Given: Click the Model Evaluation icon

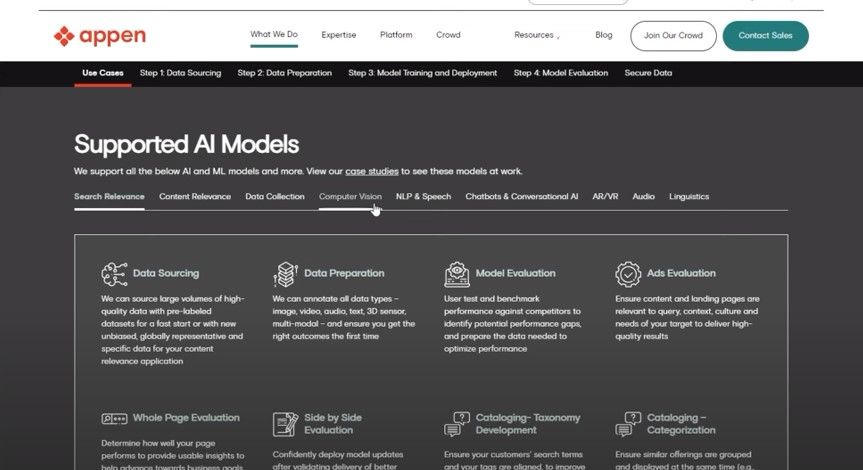Looking at the screenshot, I should [x=457, y=274].
